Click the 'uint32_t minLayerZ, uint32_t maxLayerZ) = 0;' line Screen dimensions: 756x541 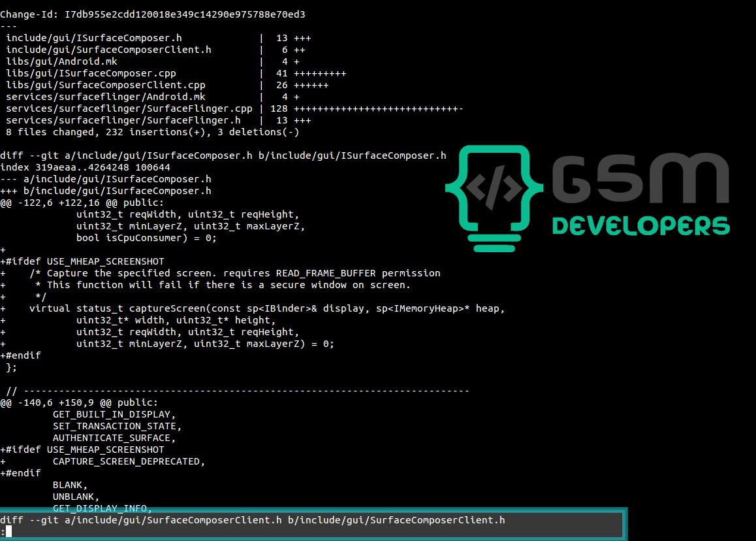pyautogui.click(x=167, y=344)
